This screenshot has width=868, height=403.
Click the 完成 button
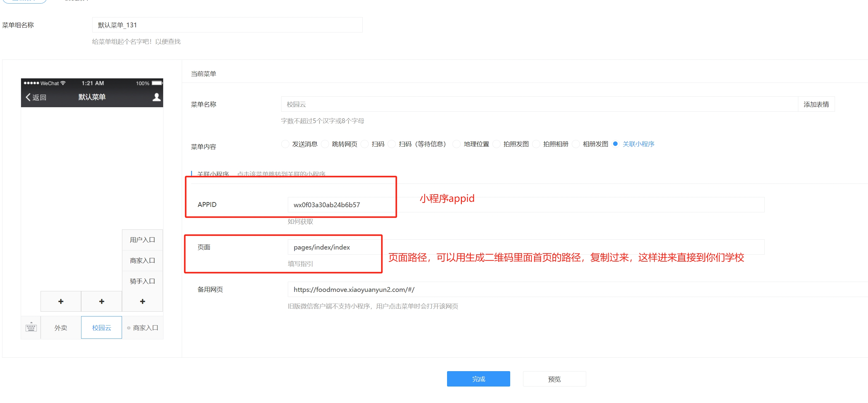pos(479,379)
